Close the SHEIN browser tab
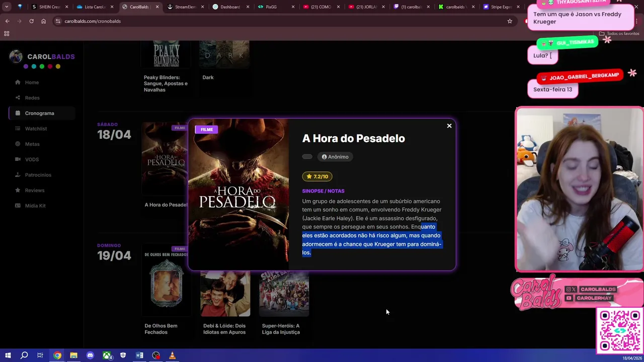This screenshot has width=644, height=362. [67, 7]
